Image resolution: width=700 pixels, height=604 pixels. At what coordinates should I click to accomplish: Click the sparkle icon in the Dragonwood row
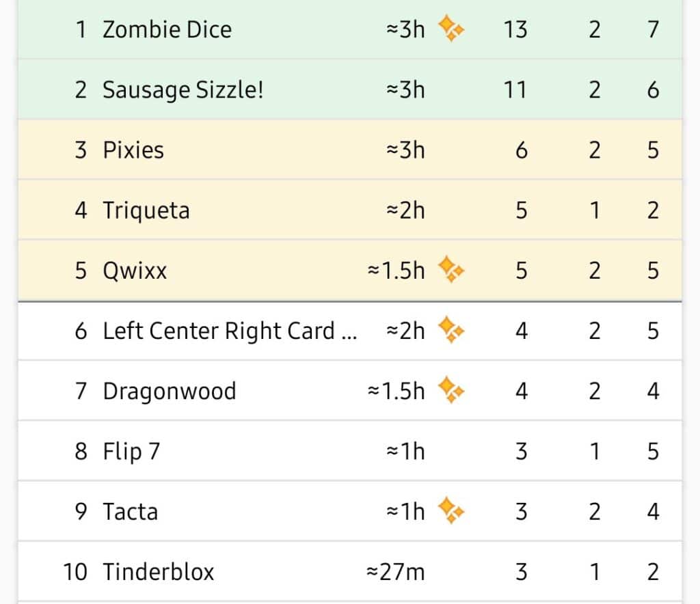point(451,390)
